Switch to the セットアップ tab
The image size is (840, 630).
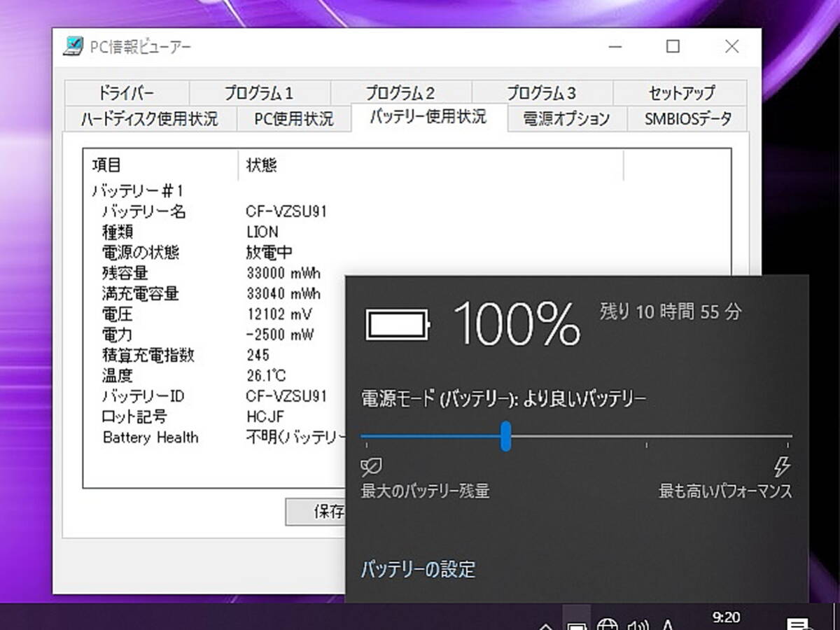[x=680, y=92]
